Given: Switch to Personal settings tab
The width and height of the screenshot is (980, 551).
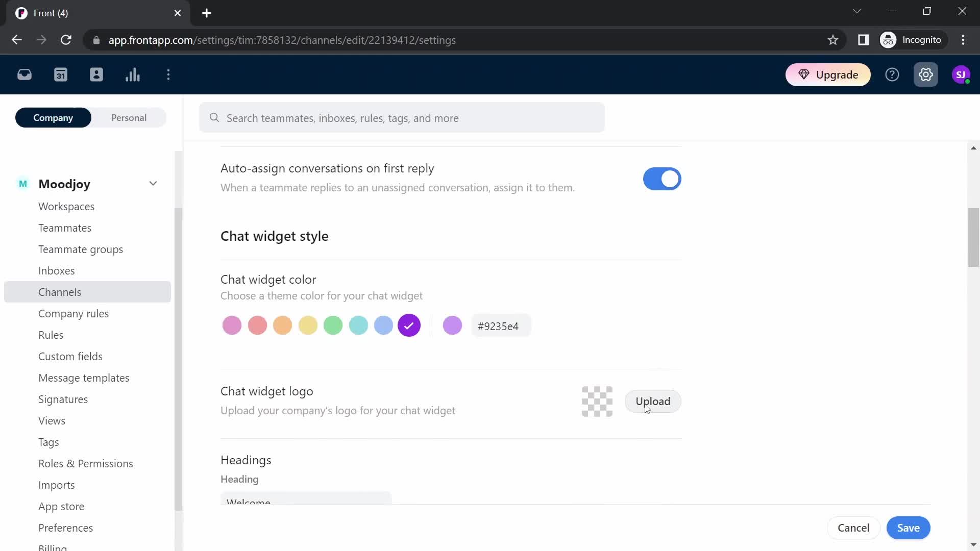Looking at the screenshot, I should [x=129, y=118].
